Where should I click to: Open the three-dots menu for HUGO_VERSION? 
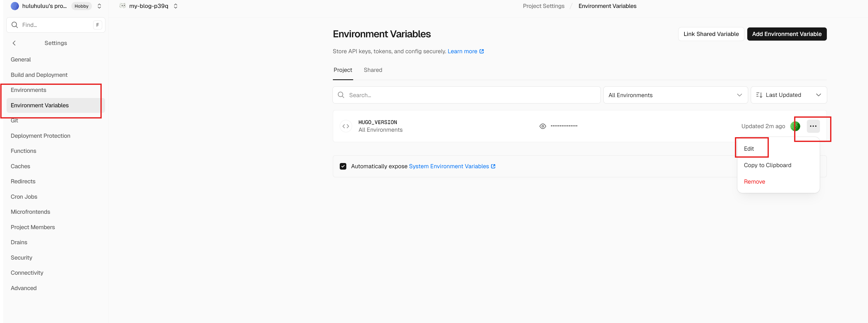[x=813, y=126]
